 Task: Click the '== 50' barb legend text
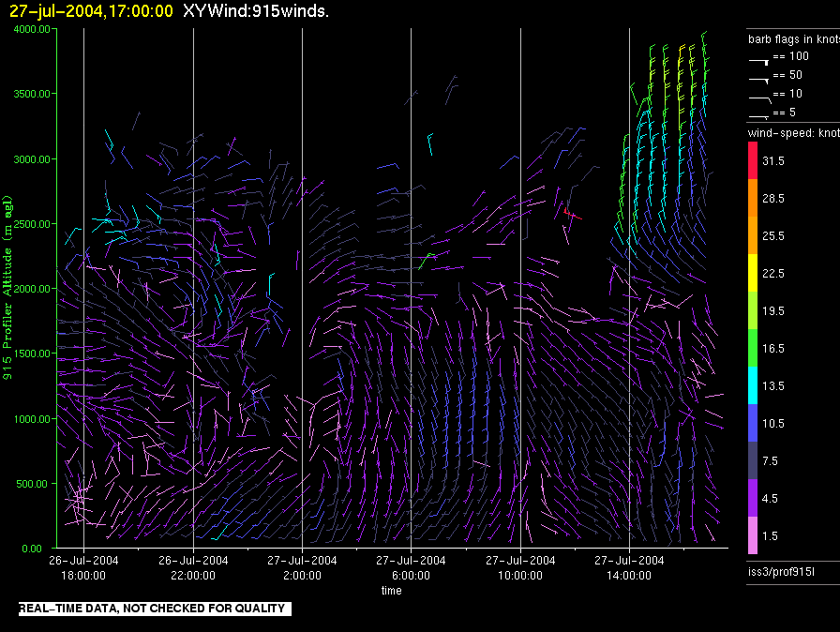click(x=787, y=75)
